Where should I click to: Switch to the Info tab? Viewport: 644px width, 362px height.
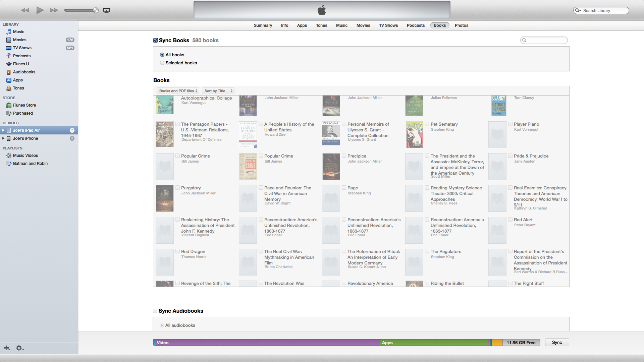284,25
